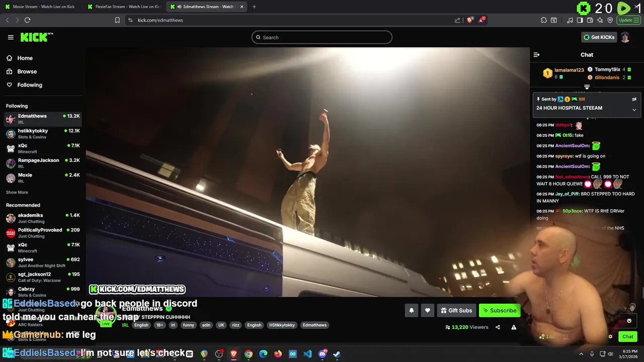
Task: Toggle the browser sidebar panel
Action: coord(580,20)
